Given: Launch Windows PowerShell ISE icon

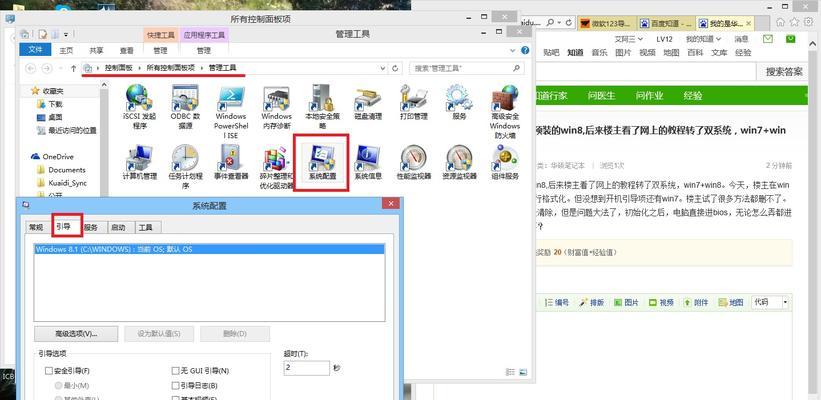Looking at the screenshot, I should pos(231,97).
